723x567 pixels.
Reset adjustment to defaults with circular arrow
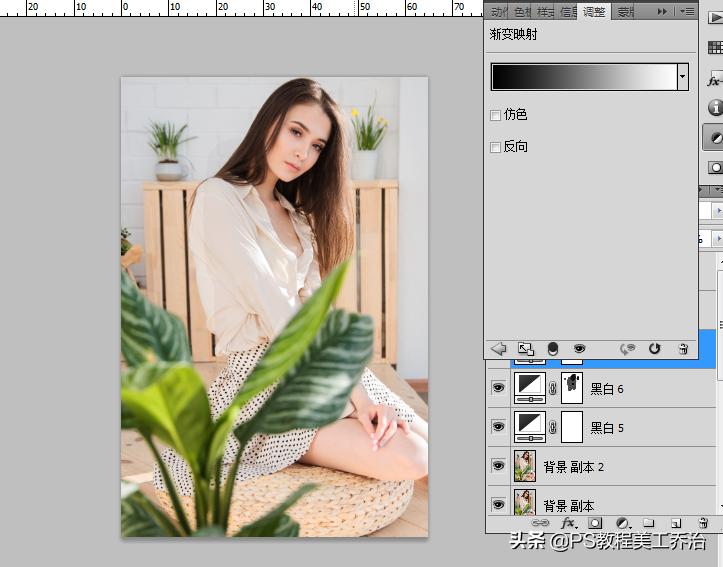[x=655, y=348]
